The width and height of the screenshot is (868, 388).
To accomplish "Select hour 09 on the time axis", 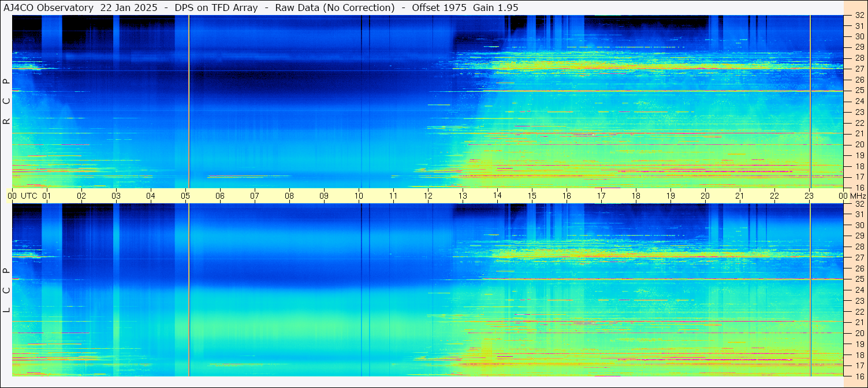I will click(x=324, y=196).
